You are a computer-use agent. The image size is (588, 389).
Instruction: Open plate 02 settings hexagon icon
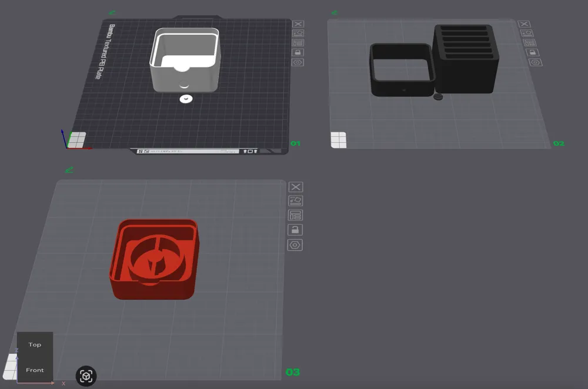point(536,62)
